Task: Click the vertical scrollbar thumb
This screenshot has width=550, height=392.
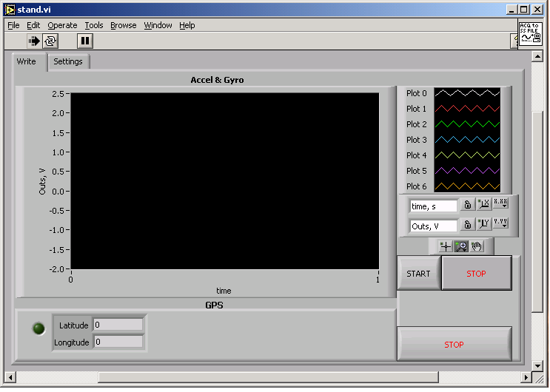Action: coord(537,212)
